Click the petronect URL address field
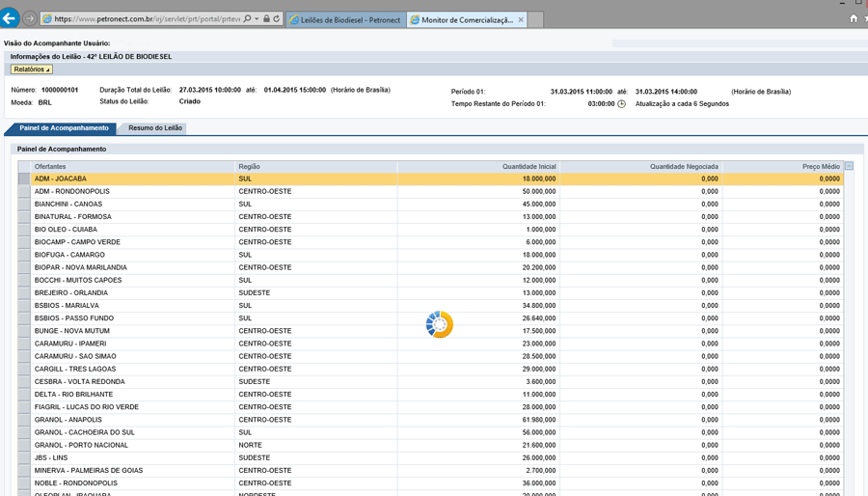The height and width of the screenshot is (496, 868). click(x=147, y=19)
